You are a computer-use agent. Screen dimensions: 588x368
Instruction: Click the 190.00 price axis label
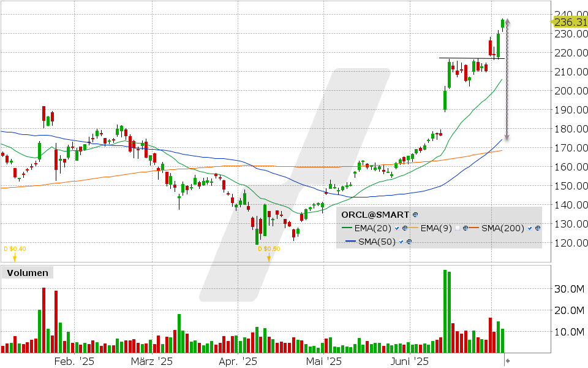tap(571, 110)
